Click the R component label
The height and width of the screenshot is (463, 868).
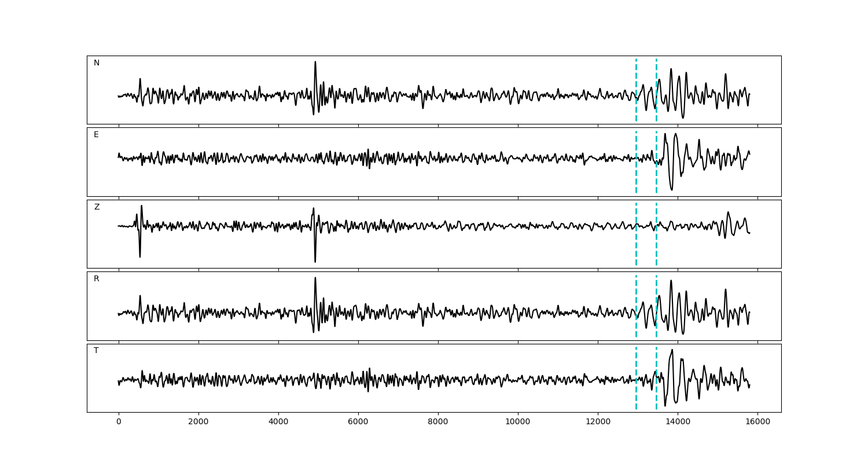click(x=97, y=279)
